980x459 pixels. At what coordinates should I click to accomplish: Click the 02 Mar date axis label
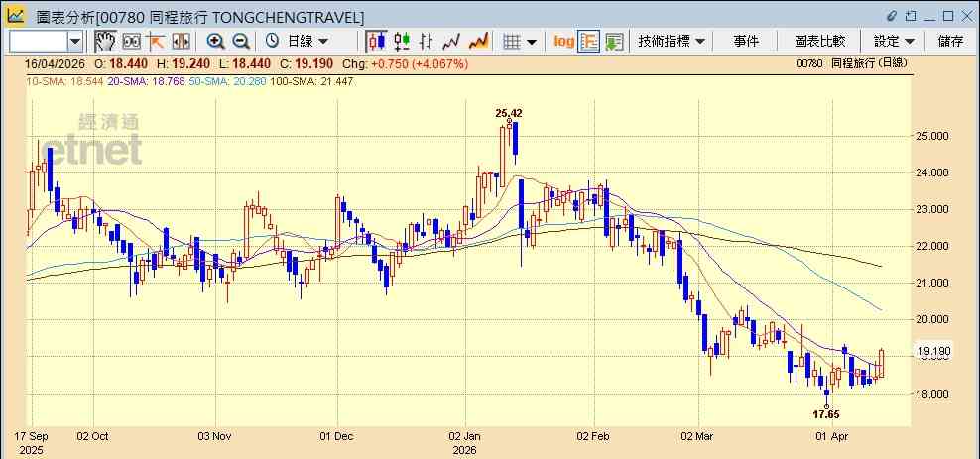(697, 436)
